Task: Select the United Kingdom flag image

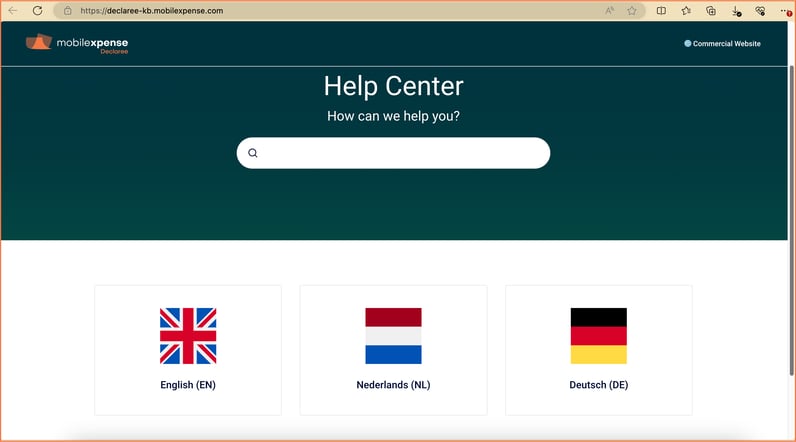Action: (188, 336)
